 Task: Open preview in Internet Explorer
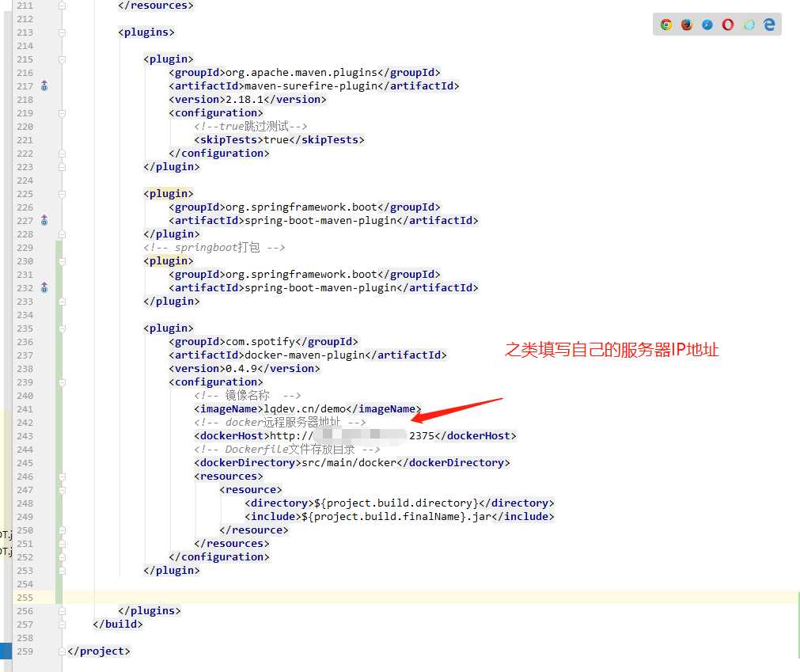749,25
